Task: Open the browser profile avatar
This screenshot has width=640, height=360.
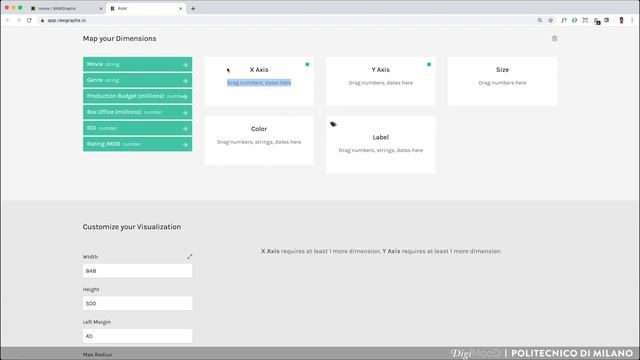Action: point(621,20)
